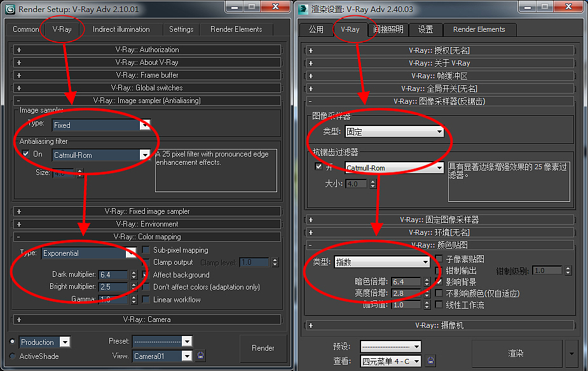Click the Render button

coord(263,348)
